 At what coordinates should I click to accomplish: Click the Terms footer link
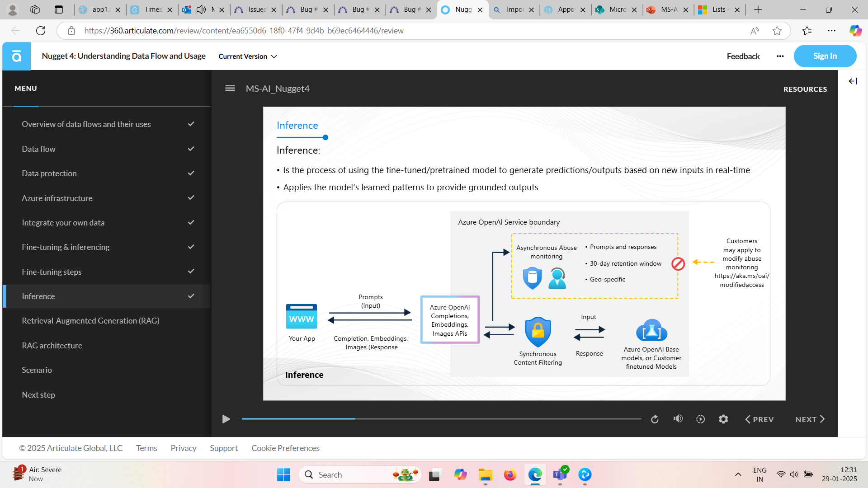(x=146, y=448)
